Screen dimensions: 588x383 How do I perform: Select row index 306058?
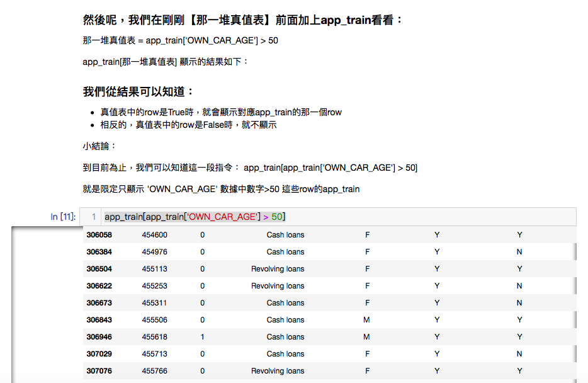(x=99, y=235)
